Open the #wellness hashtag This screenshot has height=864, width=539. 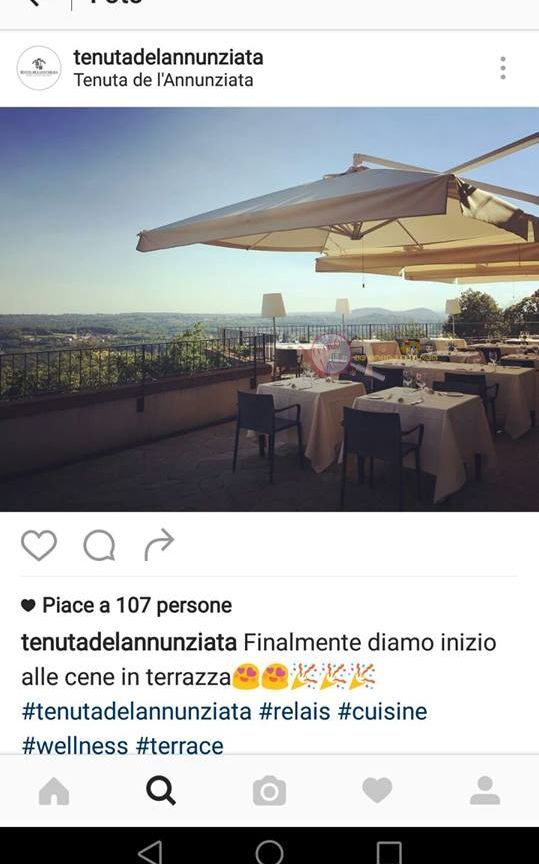tap(75, 746)
